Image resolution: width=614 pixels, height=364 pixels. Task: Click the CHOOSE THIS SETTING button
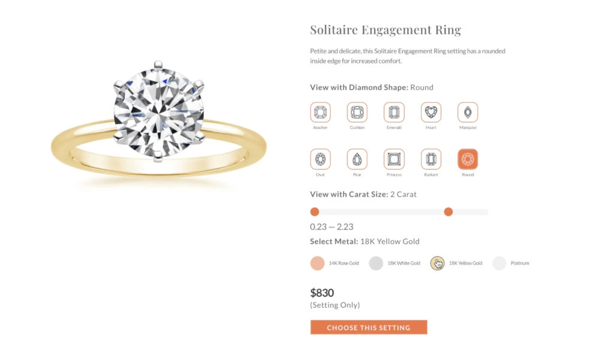(x=368, y=327)
